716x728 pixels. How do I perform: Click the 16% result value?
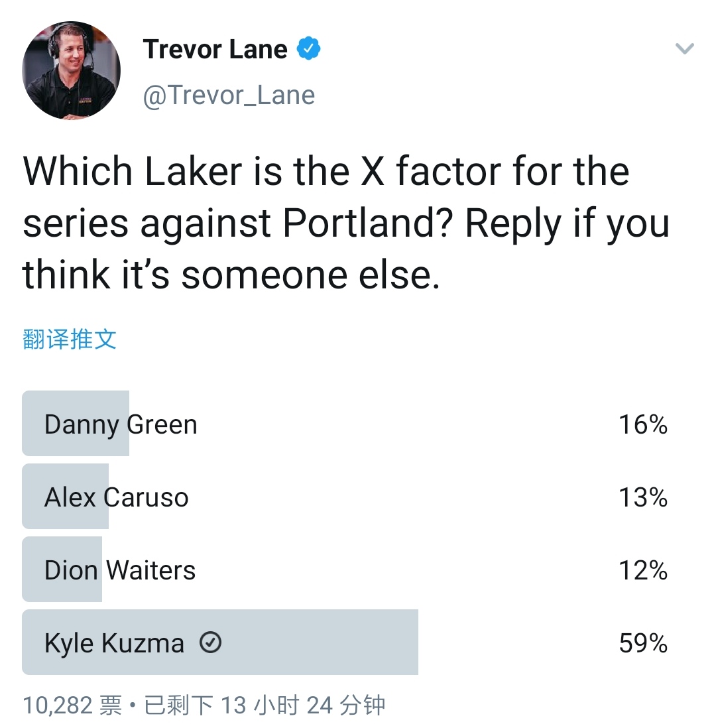pos(642,424)
